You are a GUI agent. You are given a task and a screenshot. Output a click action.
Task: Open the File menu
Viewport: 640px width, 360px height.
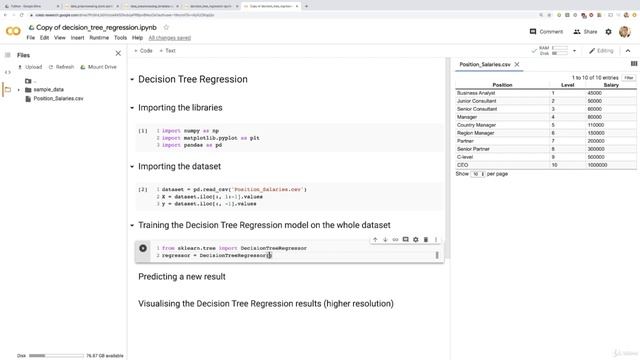pyautogui.click(x=31, y=38)
